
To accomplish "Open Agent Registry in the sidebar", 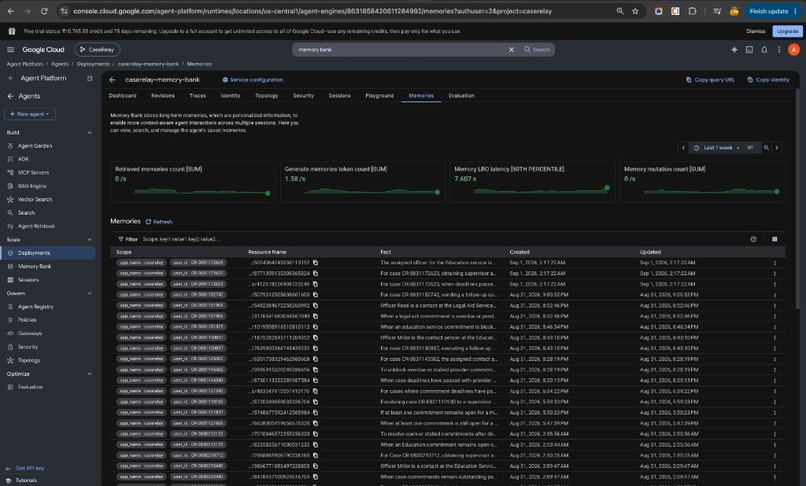I will pos(35,307).
